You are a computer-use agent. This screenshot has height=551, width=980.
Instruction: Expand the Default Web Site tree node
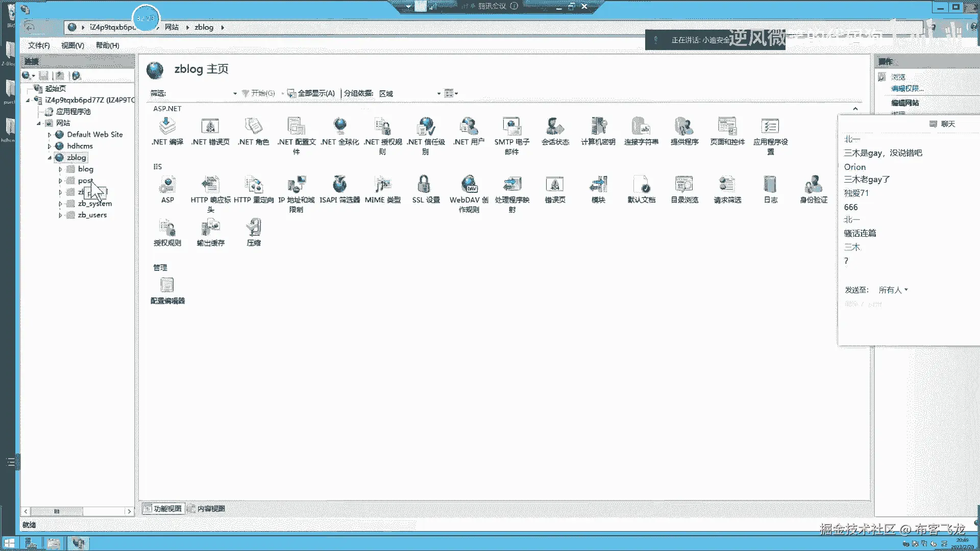tap(50, 135)
